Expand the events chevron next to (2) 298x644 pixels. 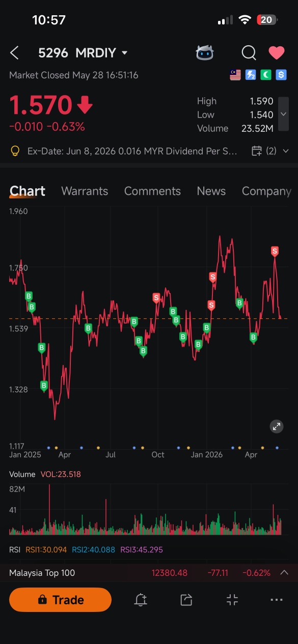[x=285, y=151]
